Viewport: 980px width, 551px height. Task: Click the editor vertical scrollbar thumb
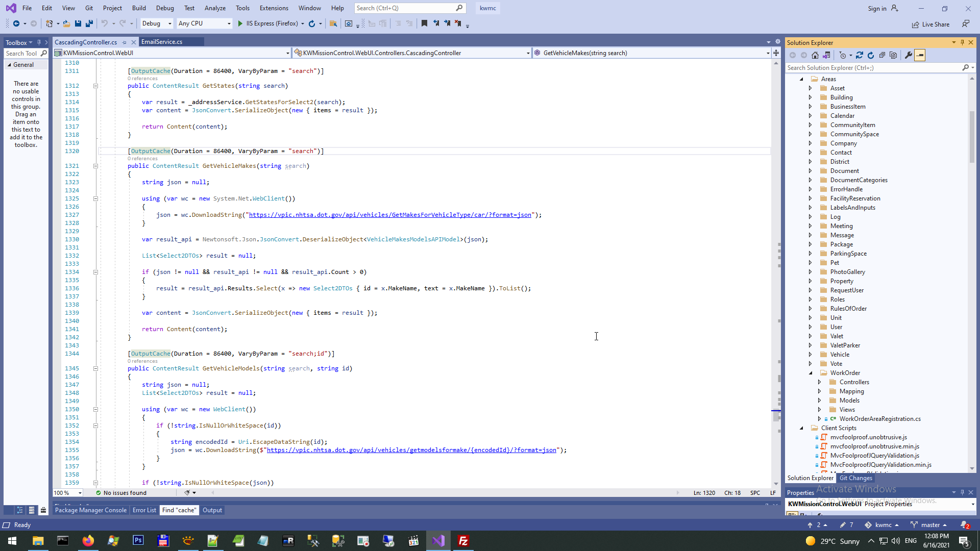(776, 415)
